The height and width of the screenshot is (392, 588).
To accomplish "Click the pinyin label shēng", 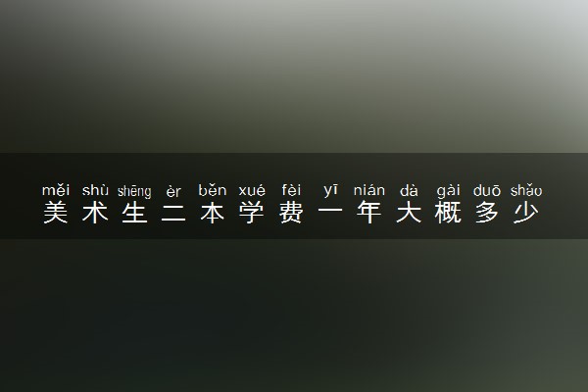I will click(134, 191).
